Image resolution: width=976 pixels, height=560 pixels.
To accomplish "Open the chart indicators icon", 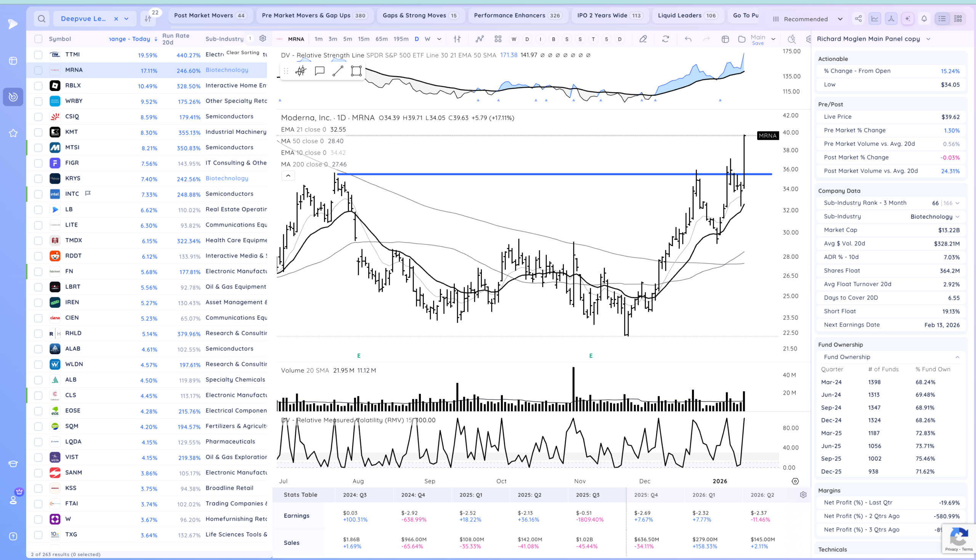I will pos(480,39).
